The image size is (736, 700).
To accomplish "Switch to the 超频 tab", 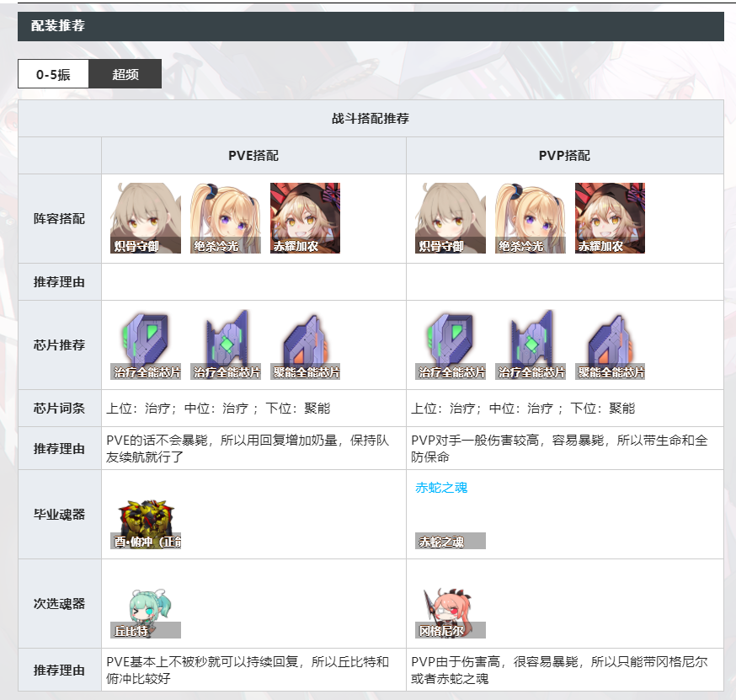I will [x=125, y=74].
